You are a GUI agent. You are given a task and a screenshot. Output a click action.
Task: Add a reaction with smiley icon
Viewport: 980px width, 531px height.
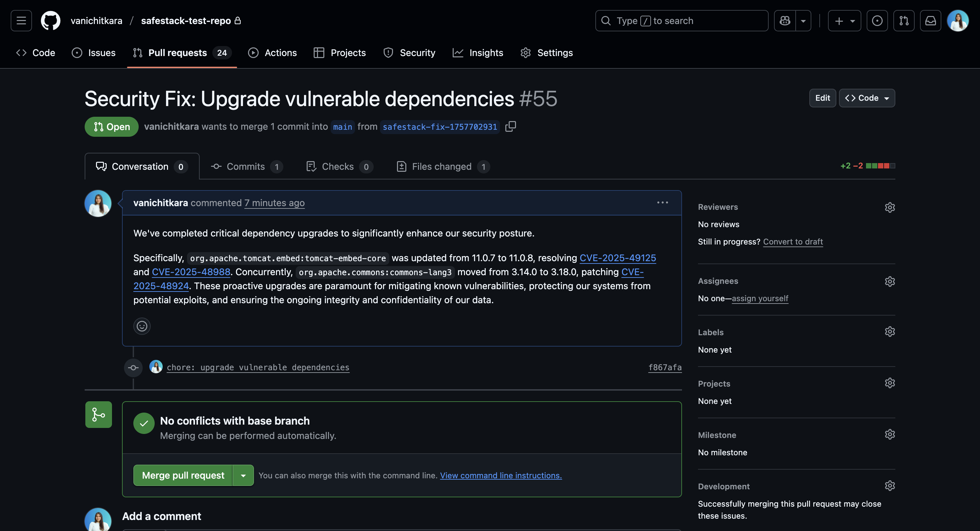(x=142, y=326)
